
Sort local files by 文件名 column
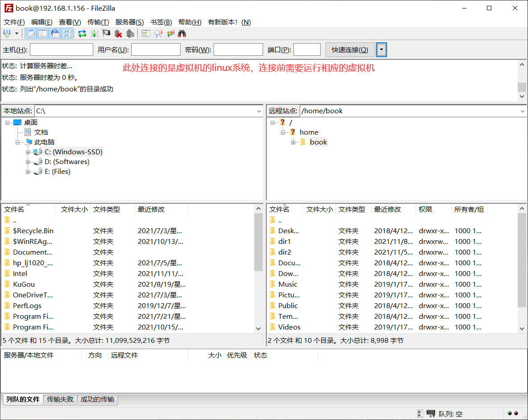click(x=28, y=209)
